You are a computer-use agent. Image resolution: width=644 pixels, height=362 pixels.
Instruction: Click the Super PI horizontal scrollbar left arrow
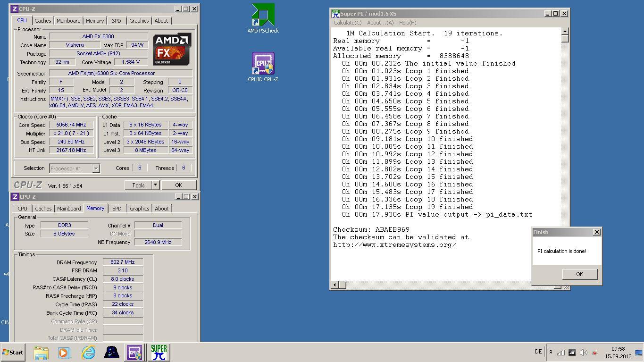tap(335, 285)
